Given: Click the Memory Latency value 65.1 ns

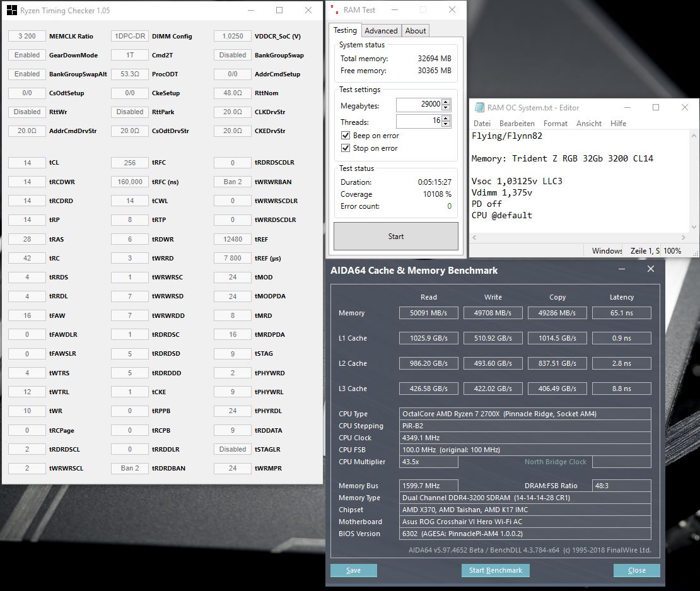Looking at the screenshot, I should (621, 313).
